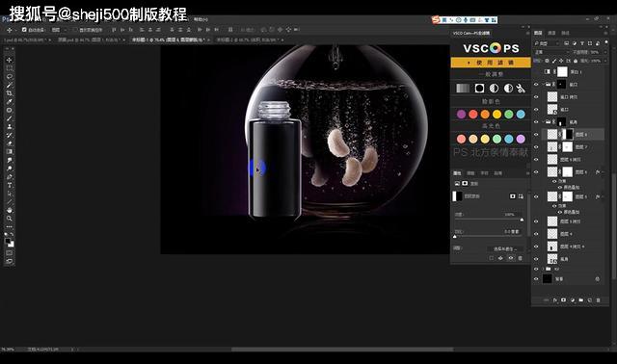Select the Rectangular Marquee tool

[x=9, y=68]
